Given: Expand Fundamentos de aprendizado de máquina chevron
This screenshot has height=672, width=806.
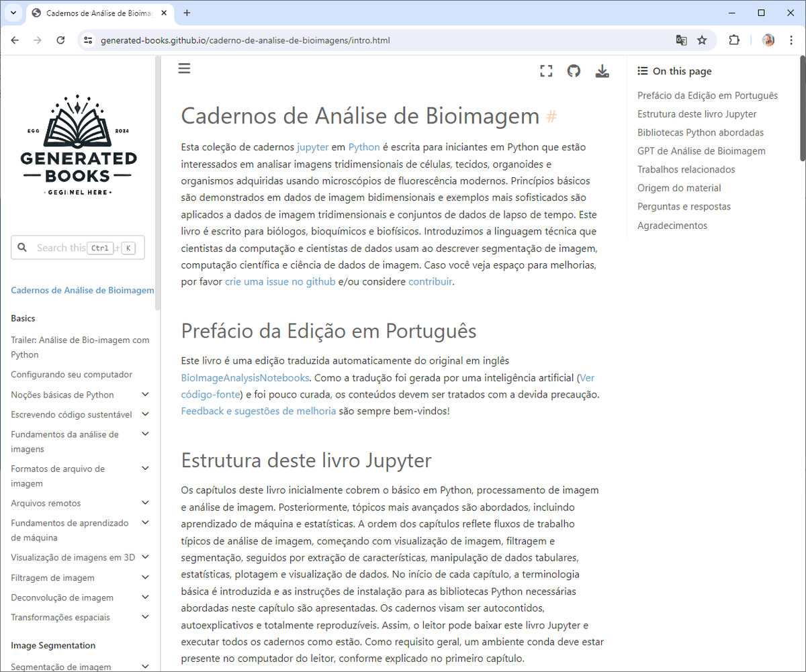Looking at the screenshot, I should click(146, 523).
